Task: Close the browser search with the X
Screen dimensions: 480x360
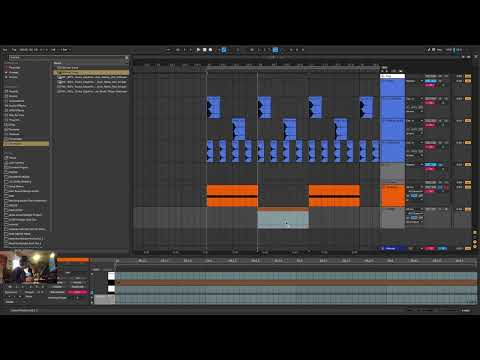Action: pyautogui.click(x=126, y=58)
